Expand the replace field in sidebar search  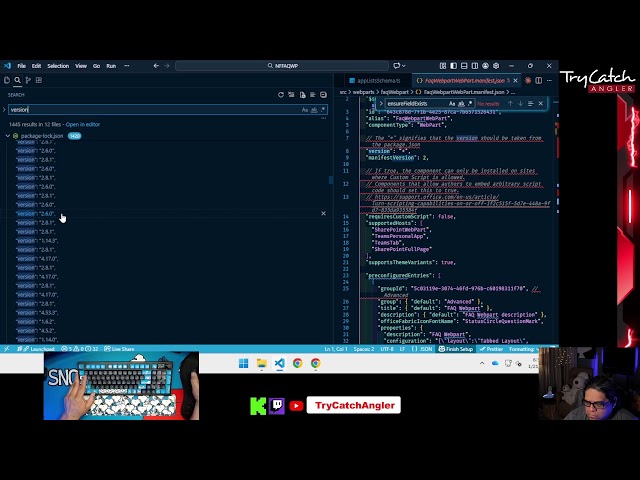coord(4,110)
